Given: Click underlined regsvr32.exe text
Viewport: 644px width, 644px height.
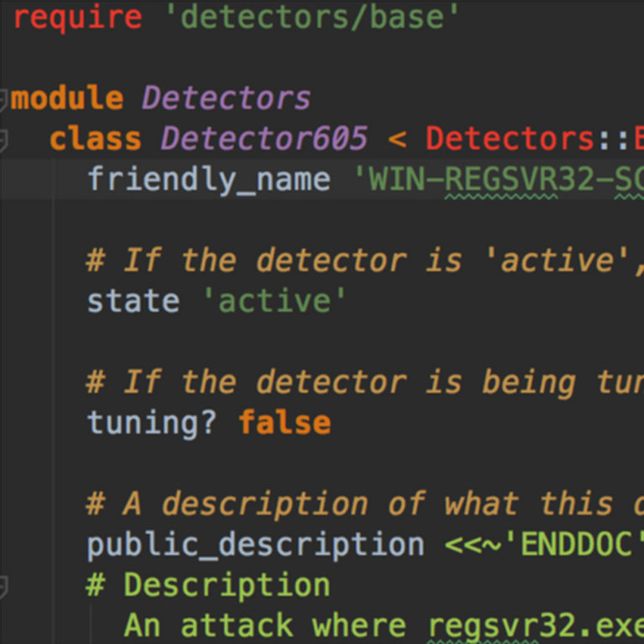Looking at the screenshot, I should (535, 626).
